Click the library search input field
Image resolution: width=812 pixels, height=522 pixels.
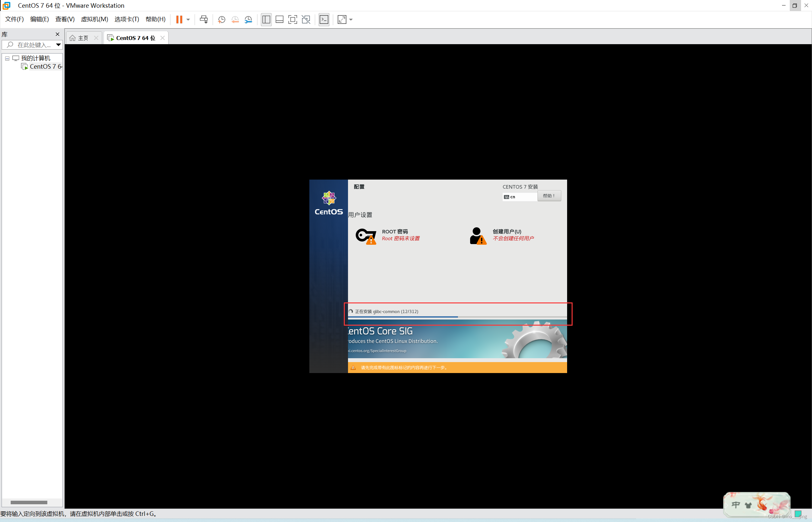click(x=34, y=45)
